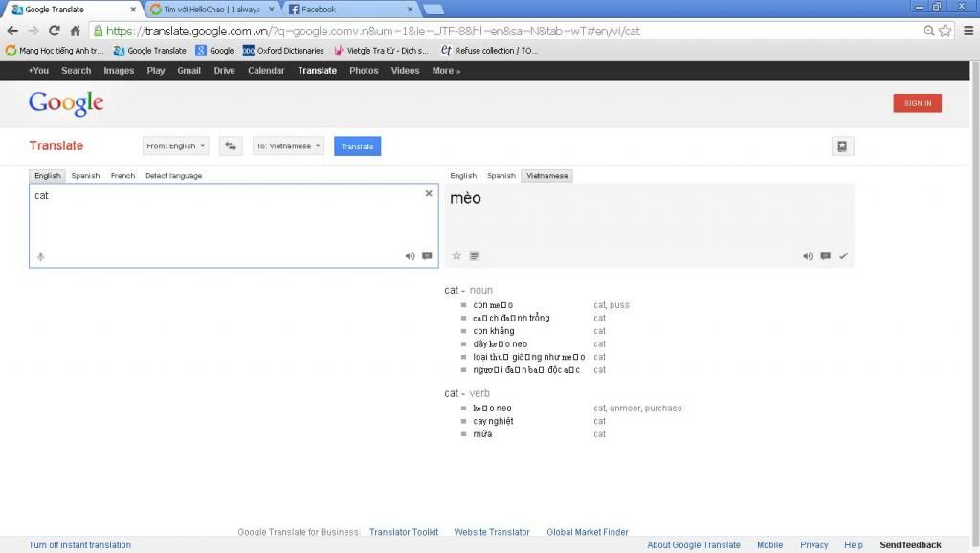
Task: Open the From: English dropdown
Action: pos(176,146)
